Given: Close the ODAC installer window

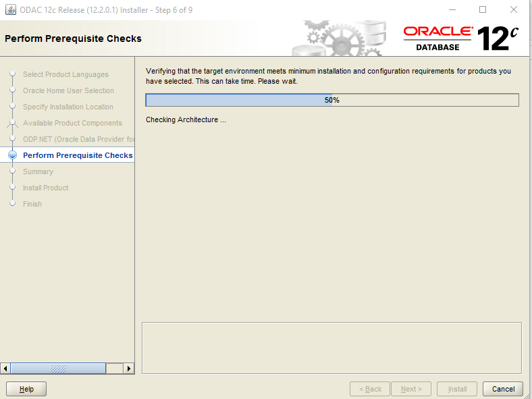Looking at the screenshot, I should (513, 9).
